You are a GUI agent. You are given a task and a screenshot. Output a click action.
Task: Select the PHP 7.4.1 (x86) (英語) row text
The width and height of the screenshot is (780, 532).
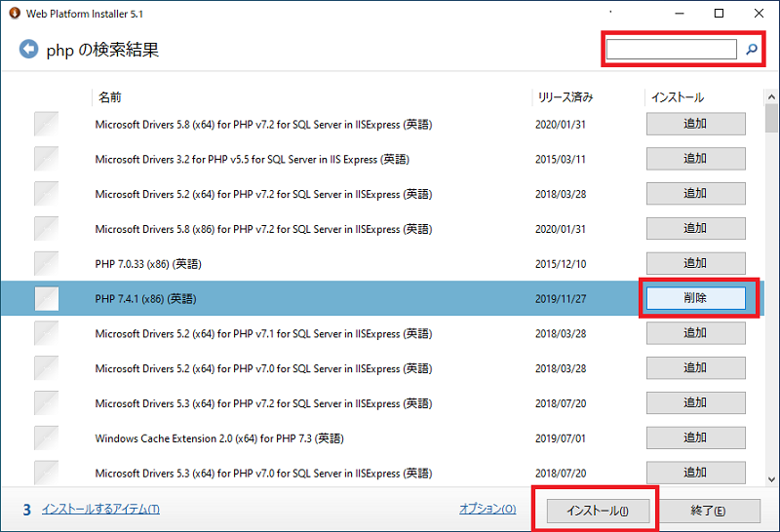click(x=145, y=299)
